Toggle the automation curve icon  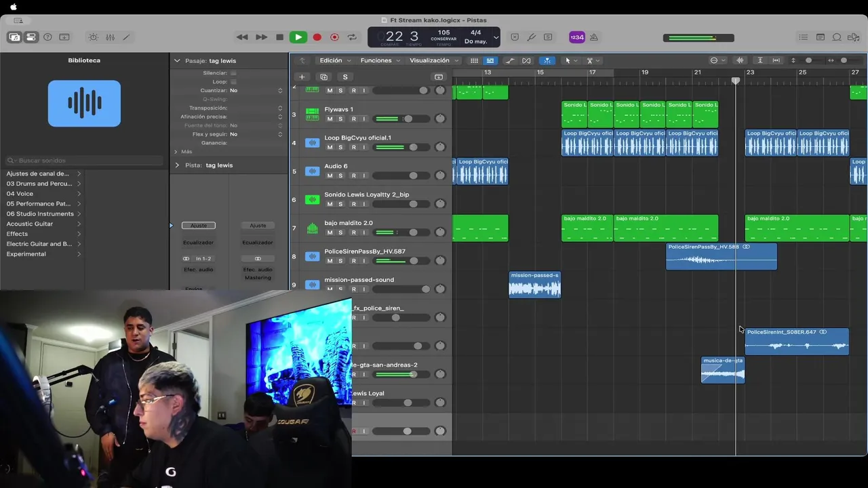510,60
